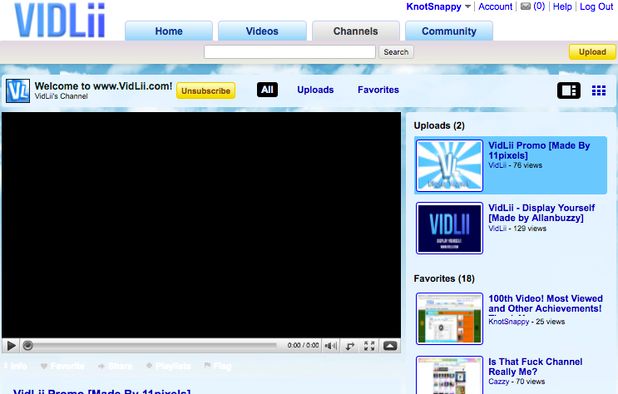Click the black video player area
This screenshot has height=394, width=618.
(x=201, y=225)
